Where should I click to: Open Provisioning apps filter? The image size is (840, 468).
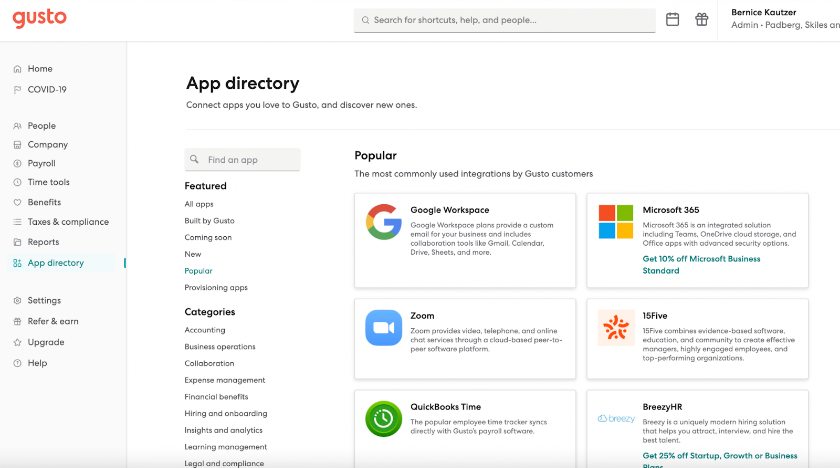216,288
